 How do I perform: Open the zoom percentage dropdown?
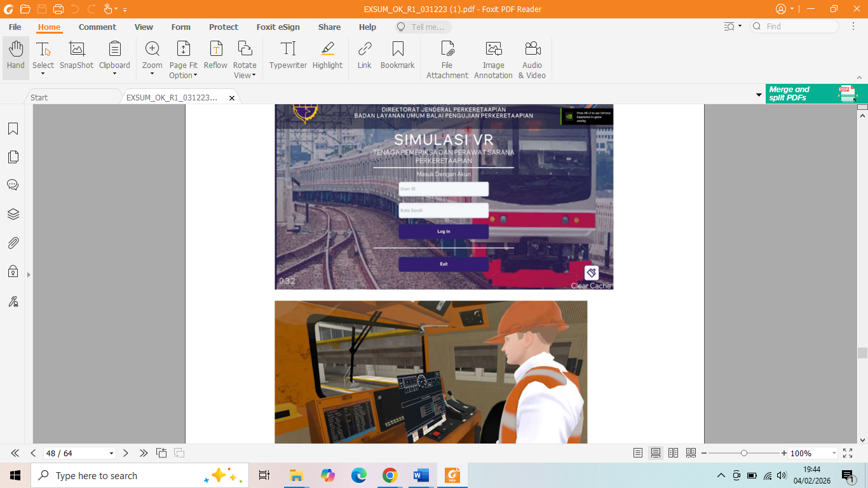[x=834, y=453]
